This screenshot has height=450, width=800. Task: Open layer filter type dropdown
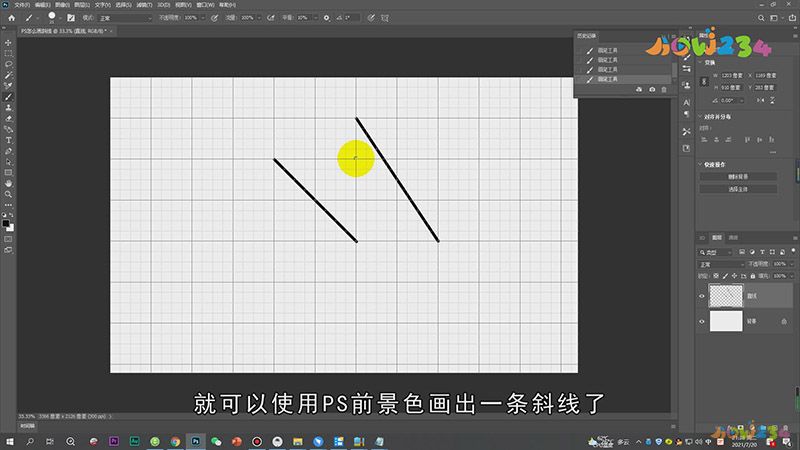point(715,252)
